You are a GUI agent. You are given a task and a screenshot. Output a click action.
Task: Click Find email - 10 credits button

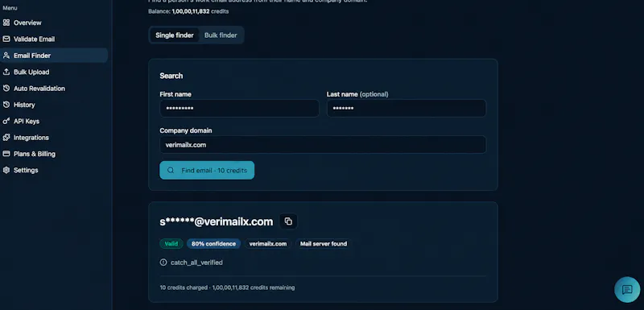pos(207,171)
